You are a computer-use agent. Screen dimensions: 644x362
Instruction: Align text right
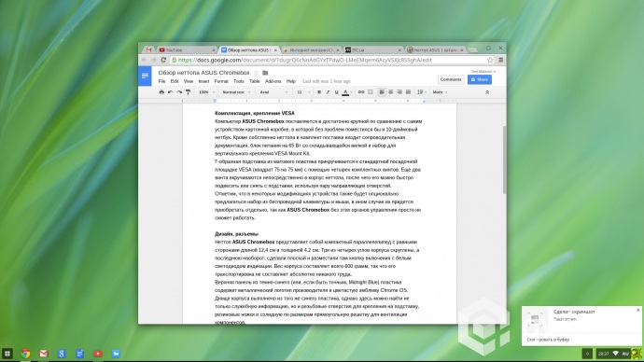399,92
